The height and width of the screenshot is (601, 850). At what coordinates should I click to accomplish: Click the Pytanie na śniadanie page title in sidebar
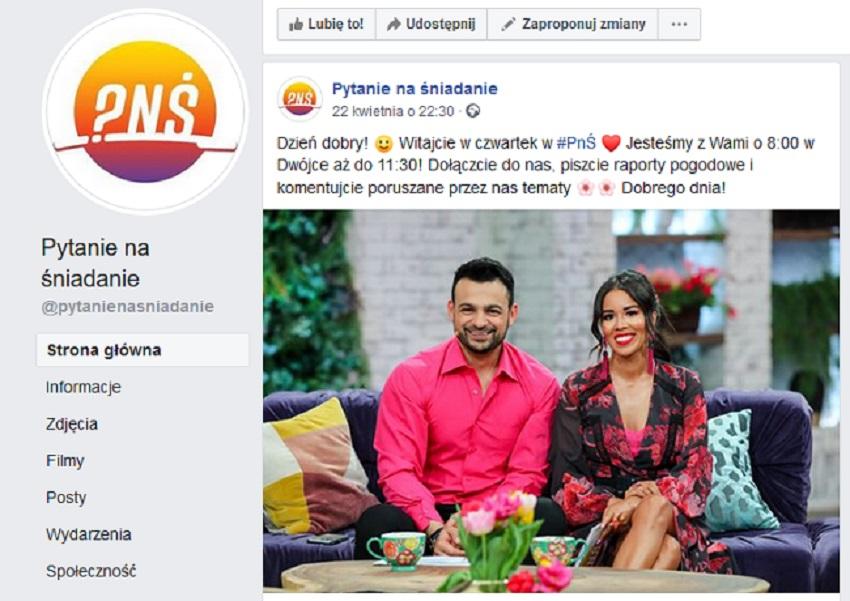(95, 263)
